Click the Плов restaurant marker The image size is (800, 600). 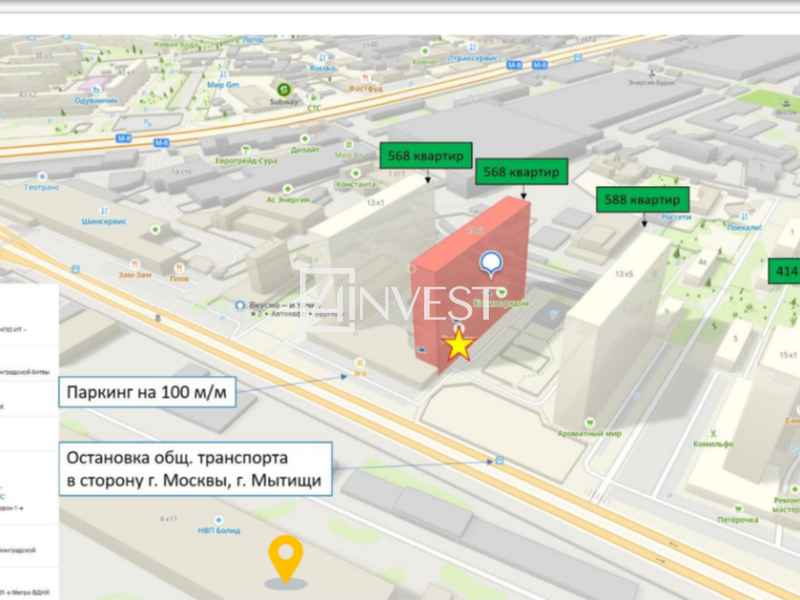(178, 268)
